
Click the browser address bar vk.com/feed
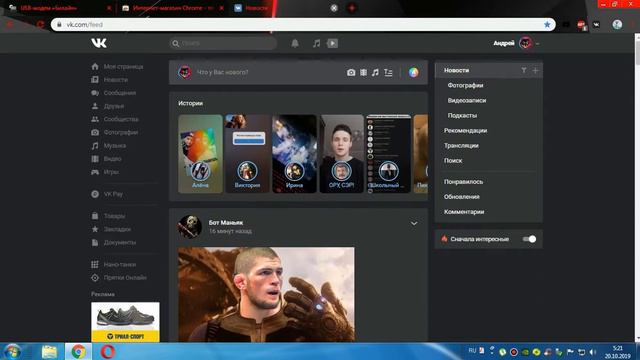pos(303,24)
